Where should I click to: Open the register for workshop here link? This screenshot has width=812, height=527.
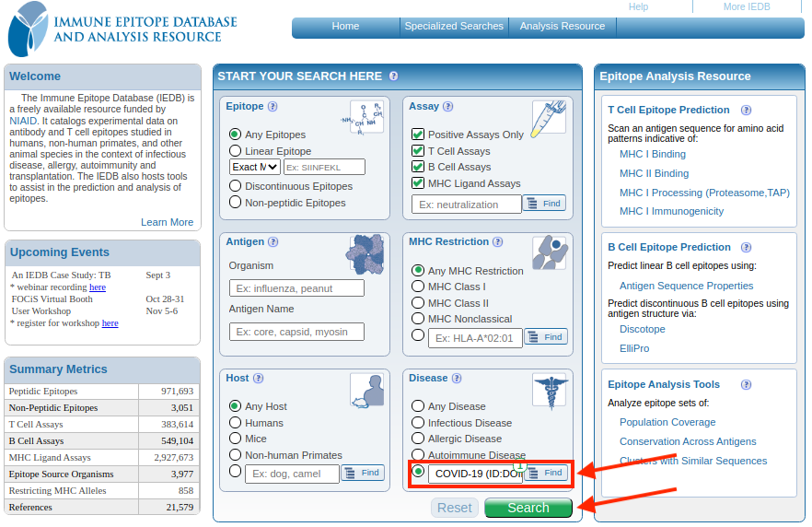click(110, 322)
